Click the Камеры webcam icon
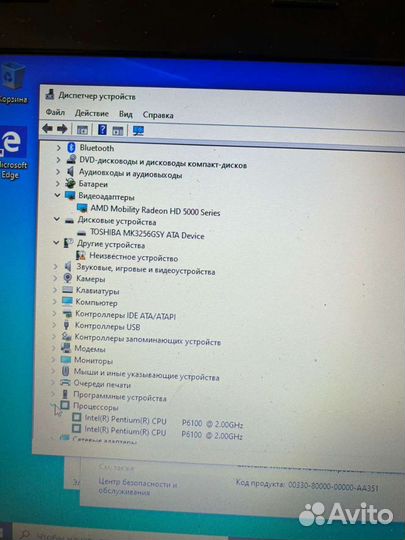 click(68, 278)
